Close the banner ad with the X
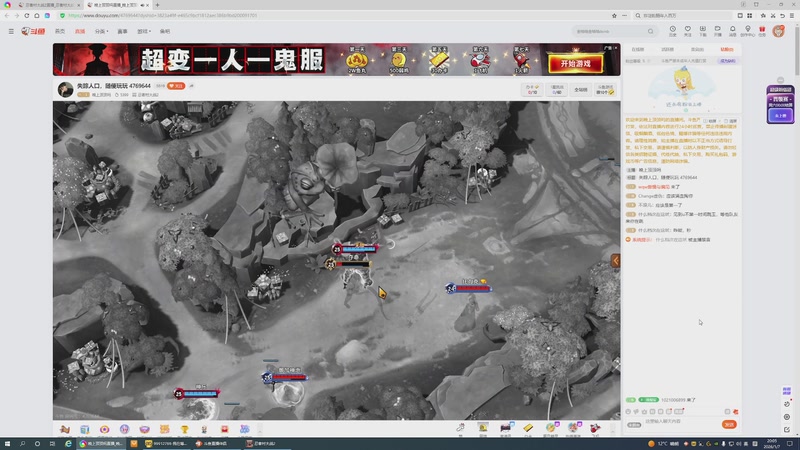 [x=616, y=47]
